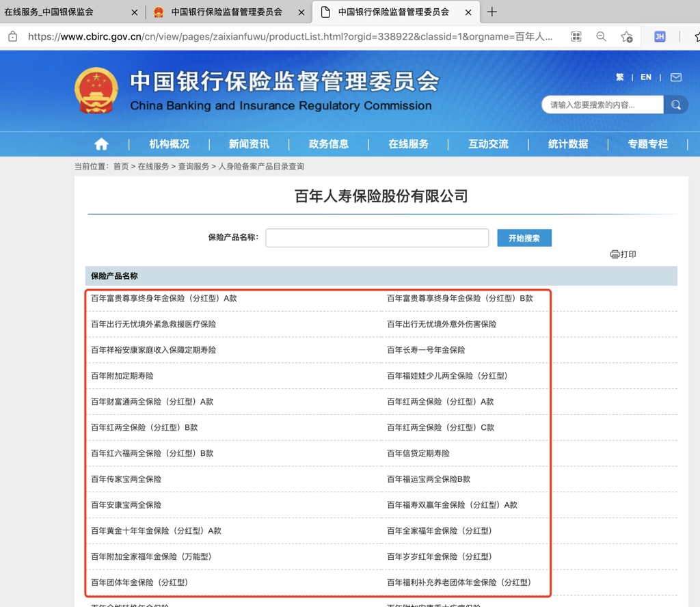Select 百年红两全保险（分红型）B款

click(x=144, y=428)
